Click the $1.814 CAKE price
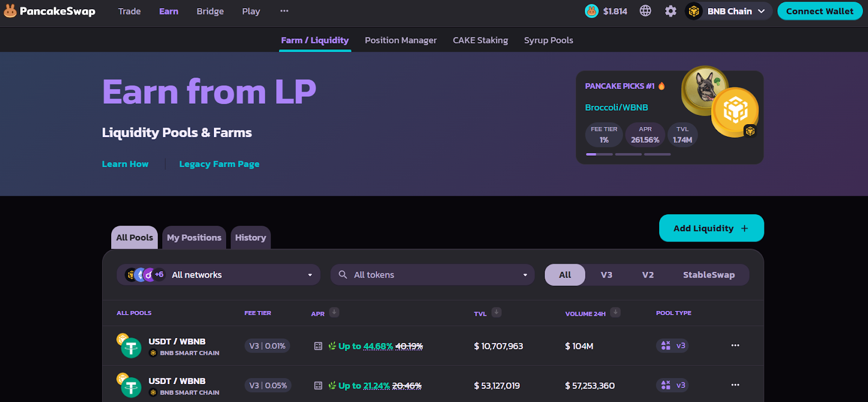Screen dimensions: 868x402 pyautogui.click(x=615, y=11)
